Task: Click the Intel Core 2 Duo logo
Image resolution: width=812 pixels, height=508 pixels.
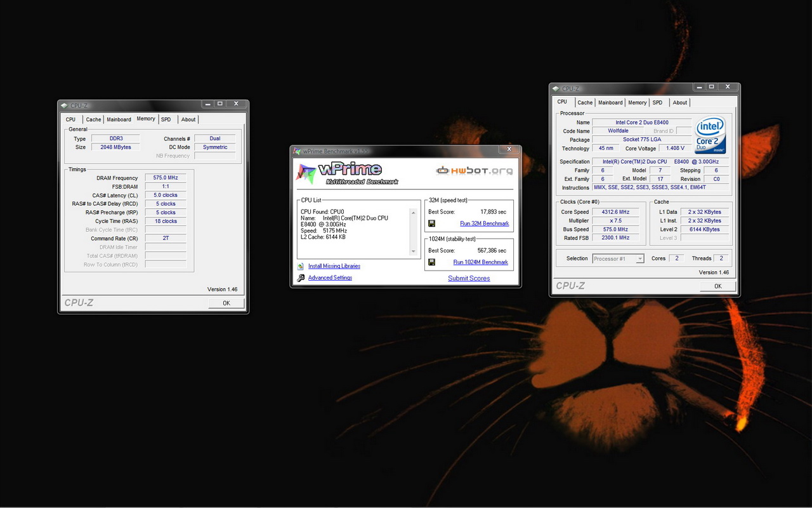Action: [x=710, y=135]
